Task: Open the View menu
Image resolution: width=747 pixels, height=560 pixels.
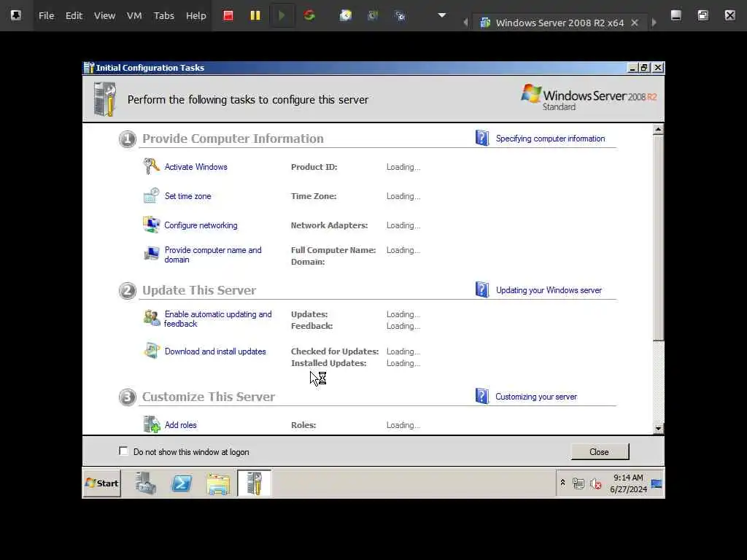Action: tap(104, 16)
